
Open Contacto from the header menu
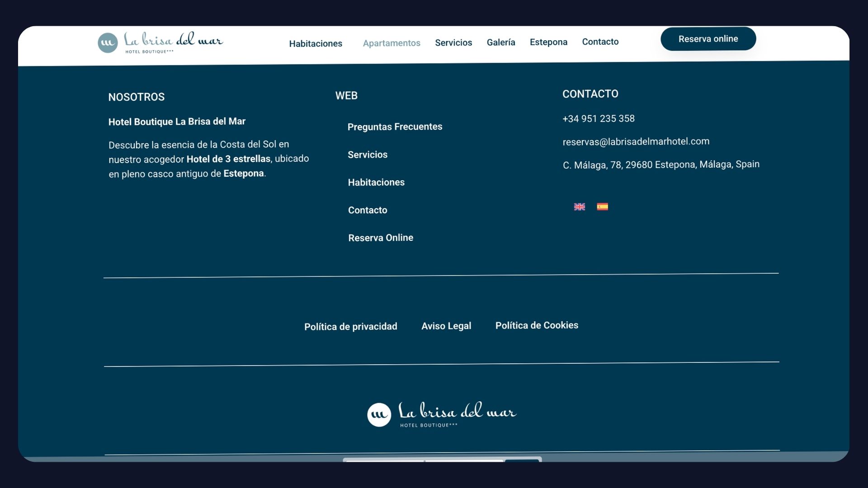tap(600, 42)
